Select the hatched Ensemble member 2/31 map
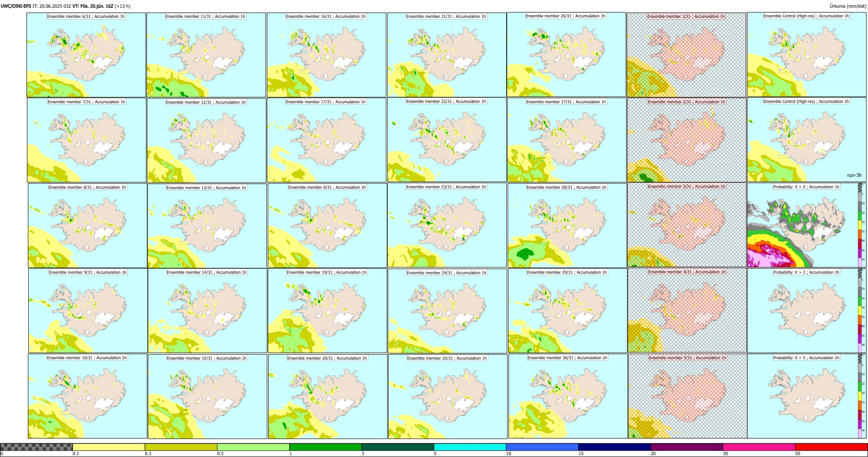This screenshot has height=457, width=868. (x=687, y=140)
